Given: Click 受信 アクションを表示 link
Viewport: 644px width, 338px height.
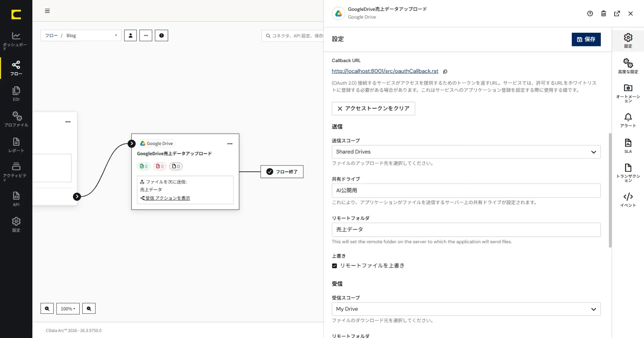Looking at the screenshot, I should coord(167,198).
